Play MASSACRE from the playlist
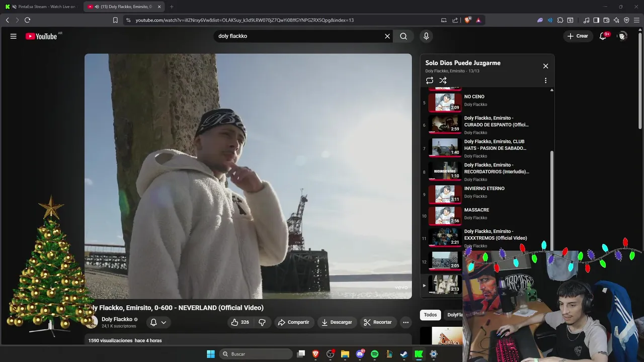 (x=487, y=216)
